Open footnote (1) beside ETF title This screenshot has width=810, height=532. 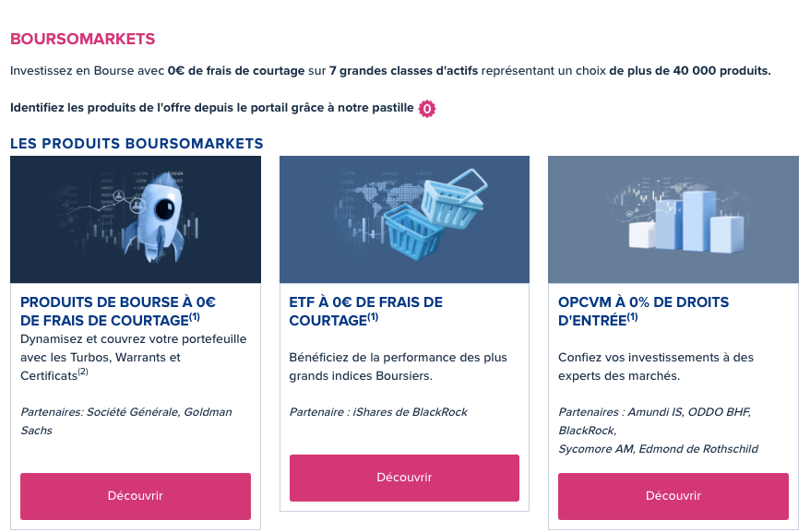(x=372, y=317)
